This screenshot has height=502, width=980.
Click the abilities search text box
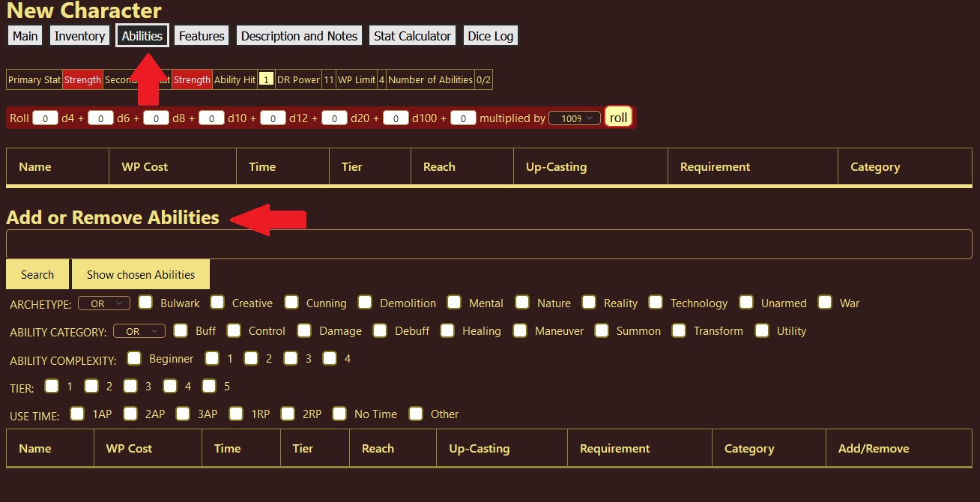pos(487,244)
